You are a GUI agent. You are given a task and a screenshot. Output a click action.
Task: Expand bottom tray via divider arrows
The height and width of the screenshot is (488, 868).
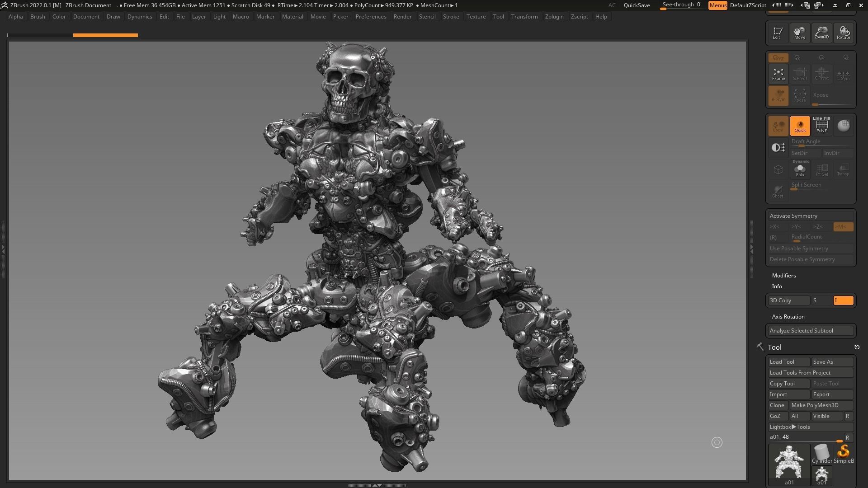pos(377,485)
